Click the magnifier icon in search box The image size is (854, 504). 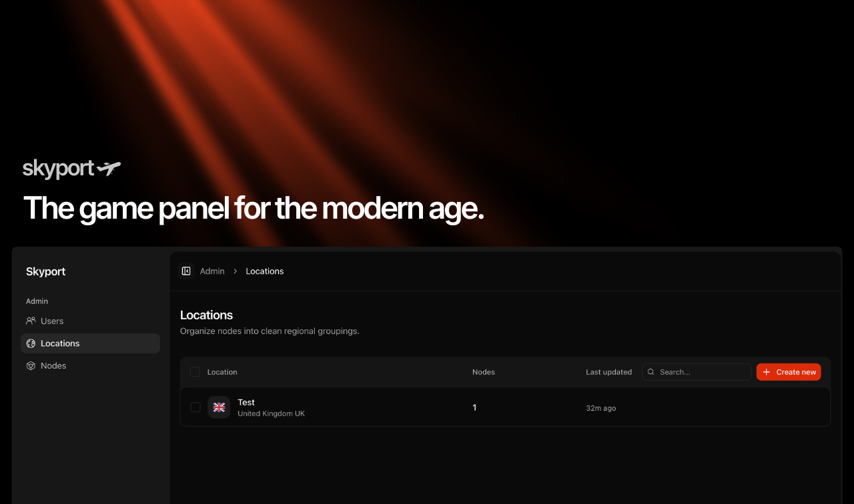click(651, 372)
